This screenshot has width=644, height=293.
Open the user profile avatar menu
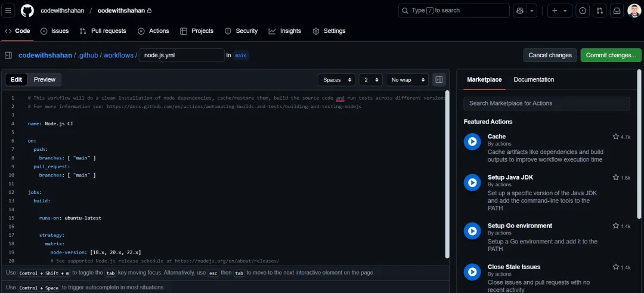click(634, 11)
